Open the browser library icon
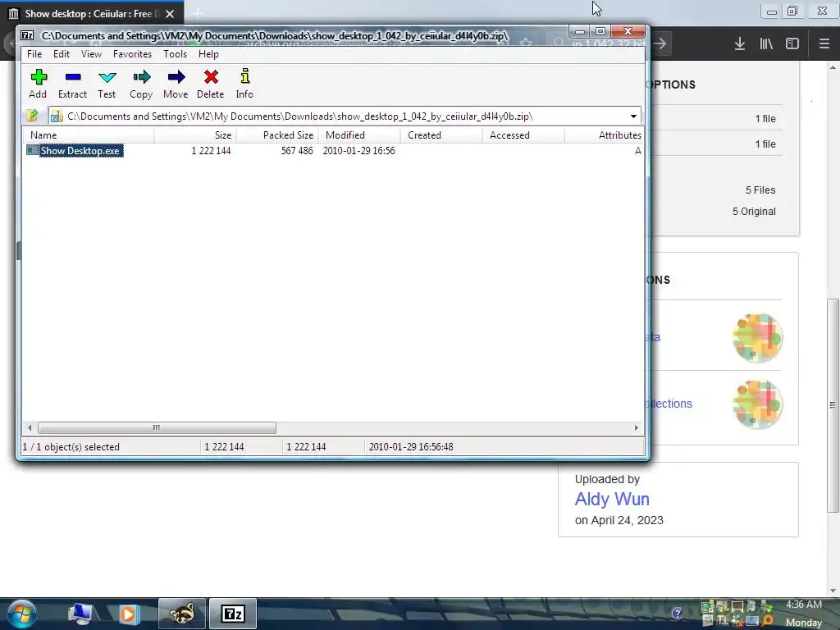 pyautogui.click(x=766, y=43)
